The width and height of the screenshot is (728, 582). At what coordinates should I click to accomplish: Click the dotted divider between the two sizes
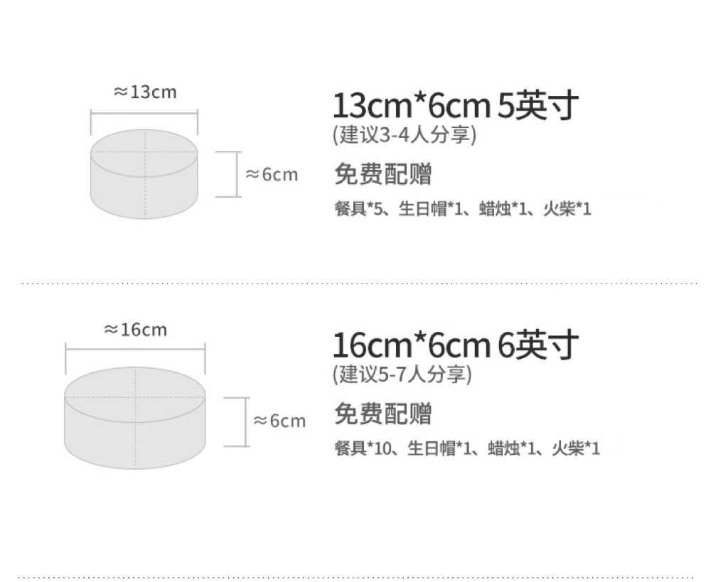360,283
